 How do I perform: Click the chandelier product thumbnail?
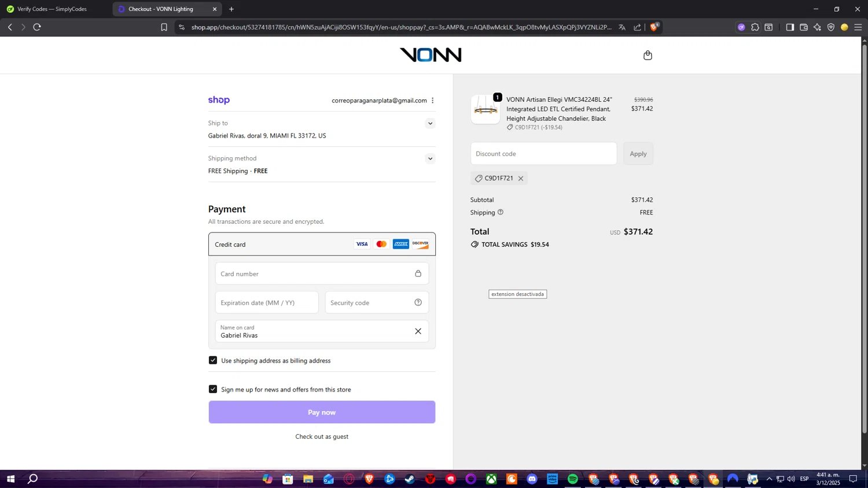pos(486,109)
